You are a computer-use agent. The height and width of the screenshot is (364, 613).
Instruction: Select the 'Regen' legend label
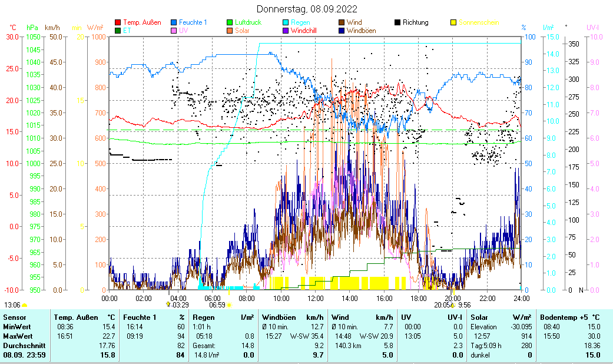[301, 23]
